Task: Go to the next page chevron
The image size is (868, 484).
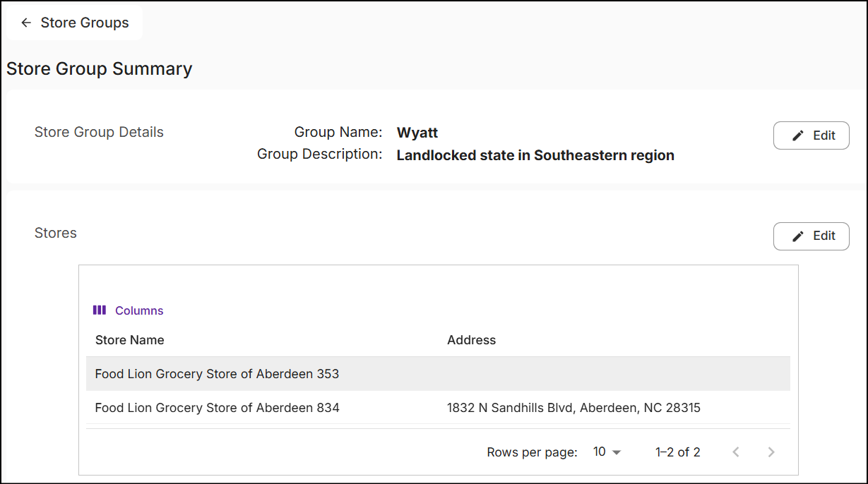Action: pyautogui.click(x=771, y=452)
